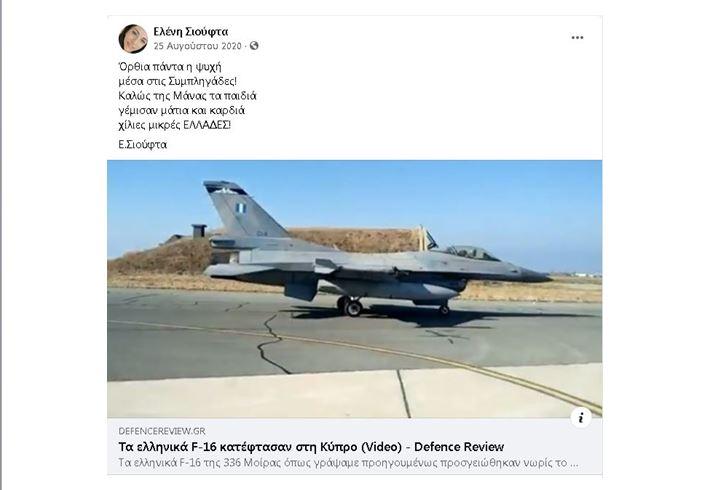709x490 pixels.
Task: Click the globe public audience icon
Action: click(x=254, y=46)
